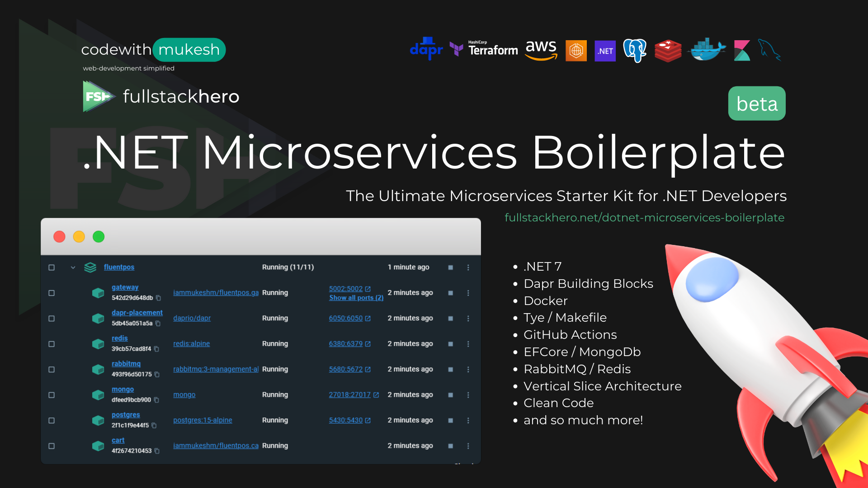Click the green beta badge
Image resolution: width=868 pixels, height=488 pixels.
point(756,103)
